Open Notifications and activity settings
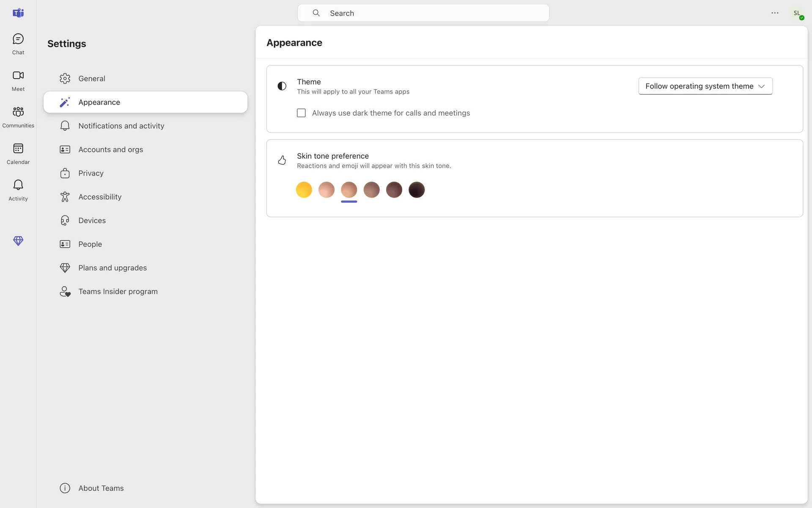Viewport: 812px width, 508px height. pos(121,126)
